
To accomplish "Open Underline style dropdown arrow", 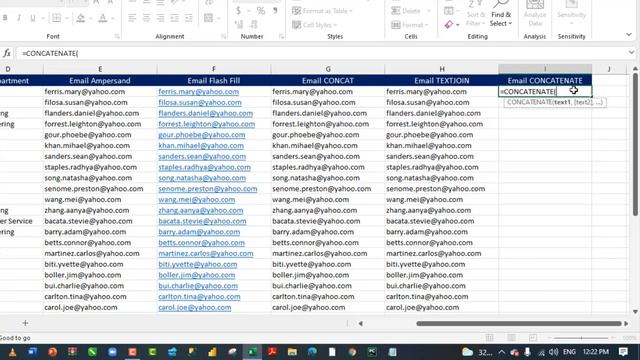I will [42, 18].
